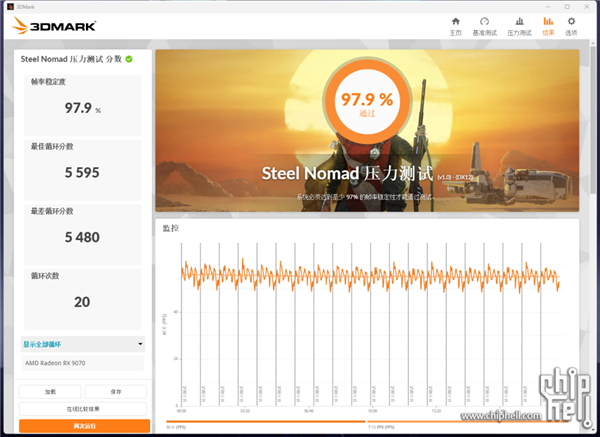Click the 97.9 % pass circle badge
This screenshot has height=437, width=600.
(367, 101)
